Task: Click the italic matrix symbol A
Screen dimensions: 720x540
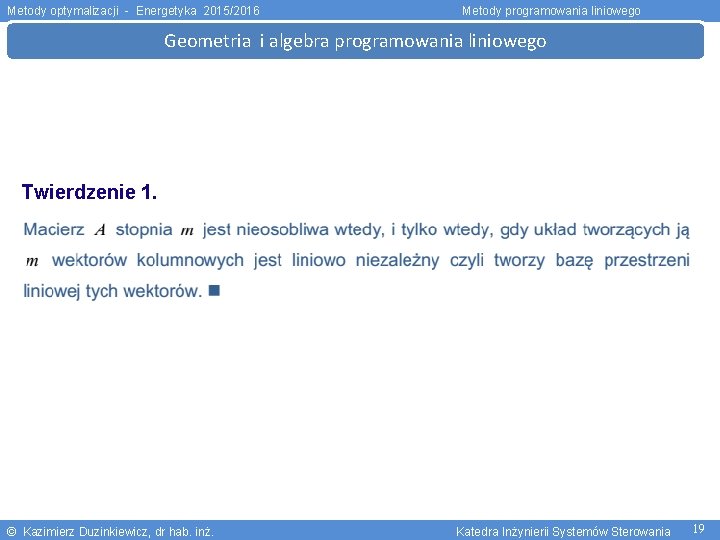Action: [x=100, y=230]
